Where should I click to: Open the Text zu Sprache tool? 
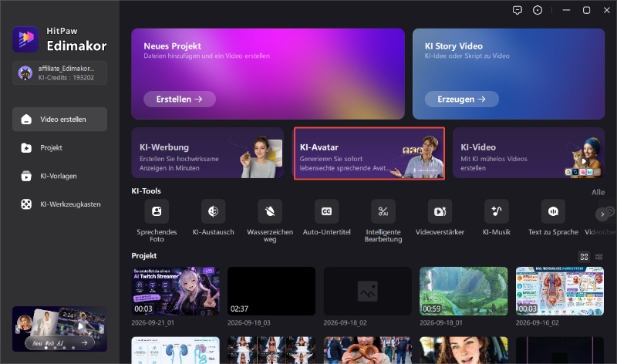[x=553, y=211]
